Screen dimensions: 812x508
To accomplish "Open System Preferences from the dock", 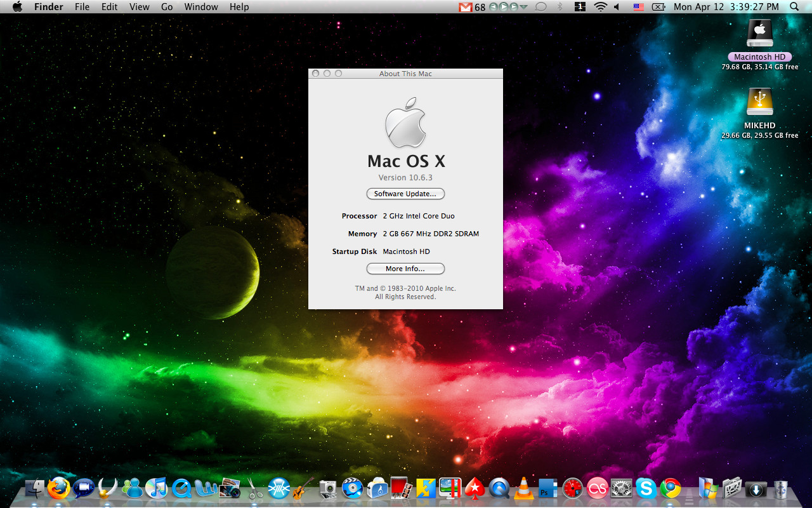I will (622, 488).
